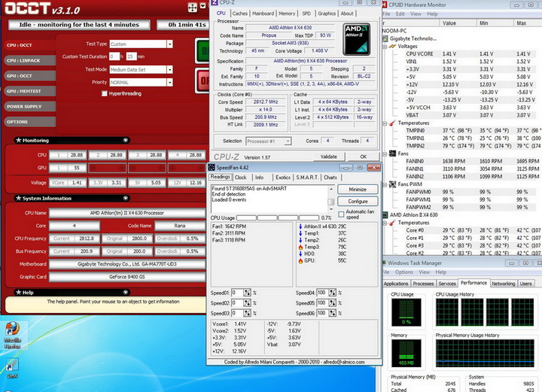Click the red OFF button in OCCT
Image resolution: width=542 pixels, height=392 pixels.
coord(202,81)
